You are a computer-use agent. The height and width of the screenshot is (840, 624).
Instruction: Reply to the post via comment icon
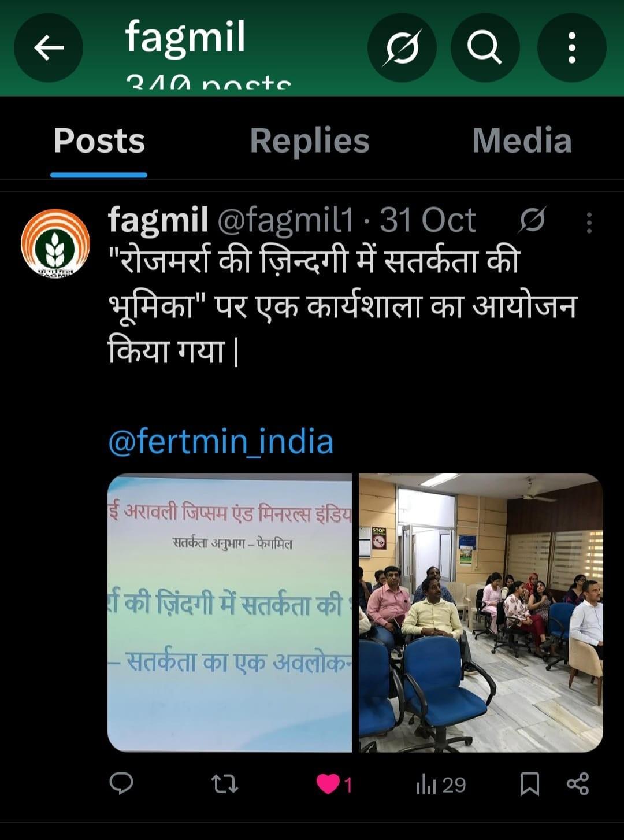121,784
